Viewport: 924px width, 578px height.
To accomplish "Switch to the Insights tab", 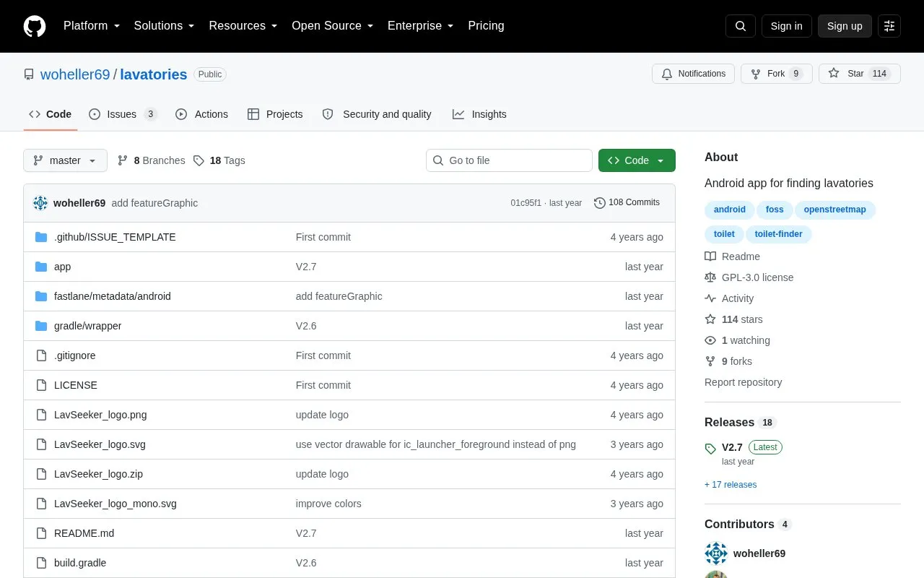I will (479, 114).
